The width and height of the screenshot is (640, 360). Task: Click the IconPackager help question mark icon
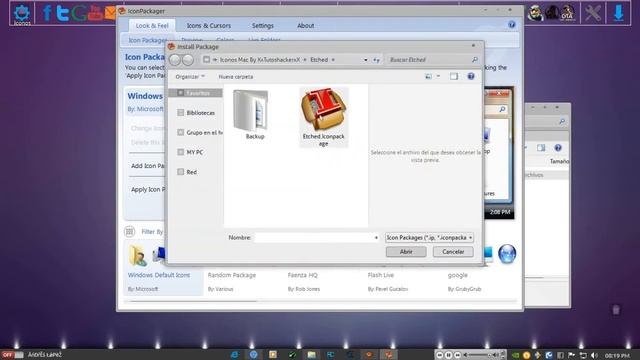[511, 25]
